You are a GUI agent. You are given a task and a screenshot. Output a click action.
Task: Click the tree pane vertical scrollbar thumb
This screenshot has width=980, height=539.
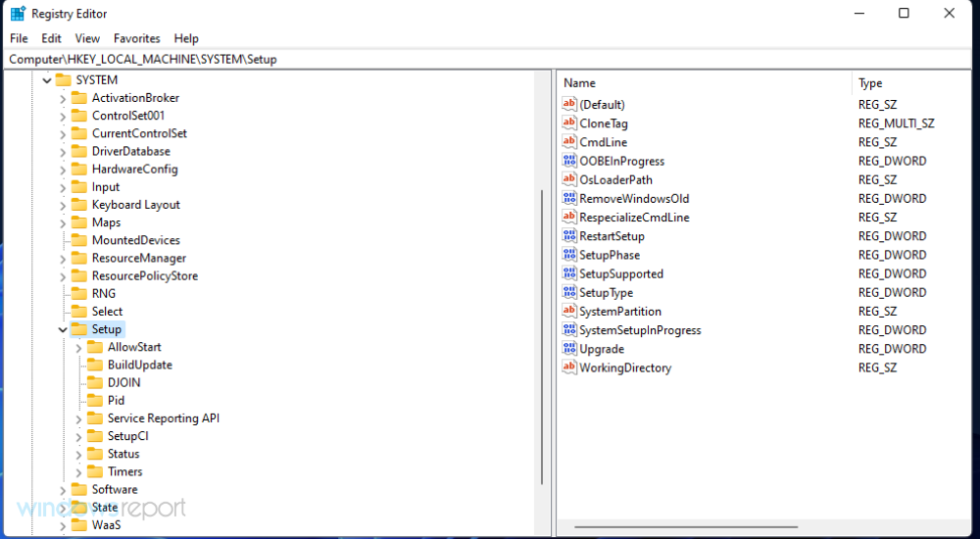[541, 336]
